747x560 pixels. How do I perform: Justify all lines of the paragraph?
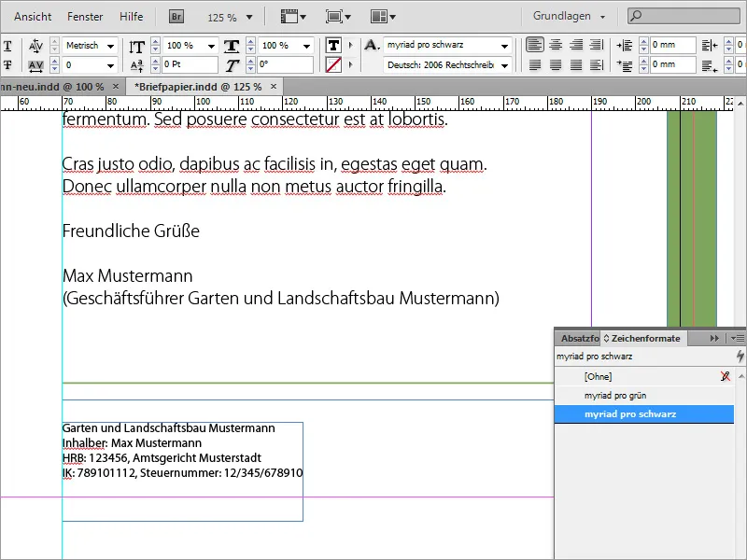(x=576, y=64)
